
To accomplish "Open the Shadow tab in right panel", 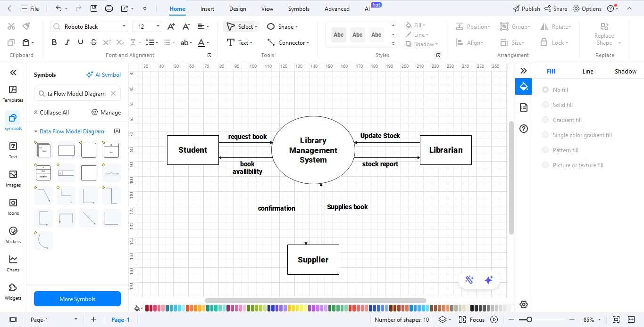I will 625,71.
